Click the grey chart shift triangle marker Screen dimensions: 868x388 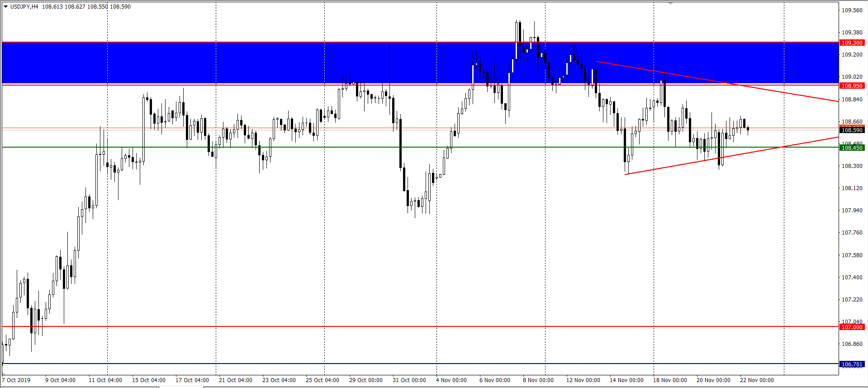(x=671, y=3)
